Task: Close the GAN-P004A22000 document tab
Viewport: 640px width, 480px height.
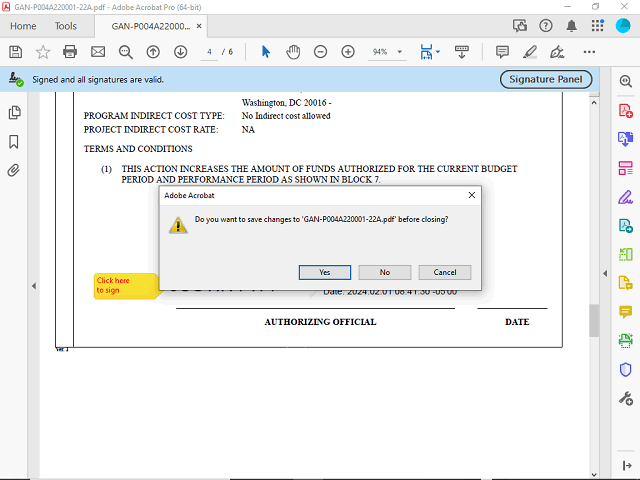Action: (199, 26)
